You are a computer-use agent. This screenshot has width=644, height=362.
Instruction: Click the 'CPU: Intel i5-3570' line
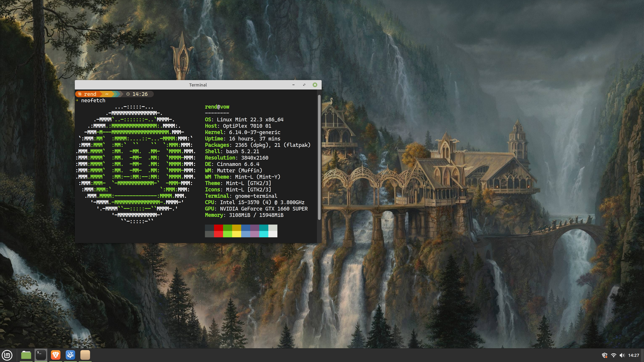(255, 202)
